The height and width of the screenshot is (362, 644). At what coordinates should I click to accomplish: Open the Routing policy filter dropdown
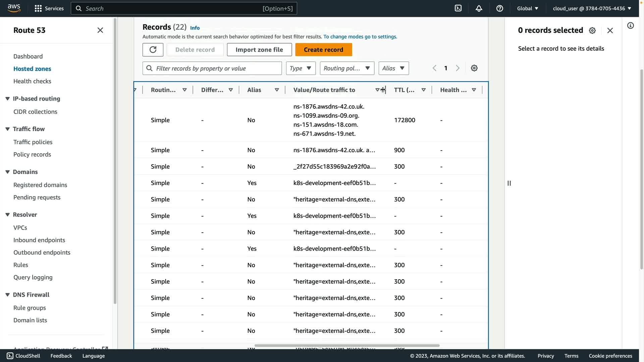pos(347,68)
